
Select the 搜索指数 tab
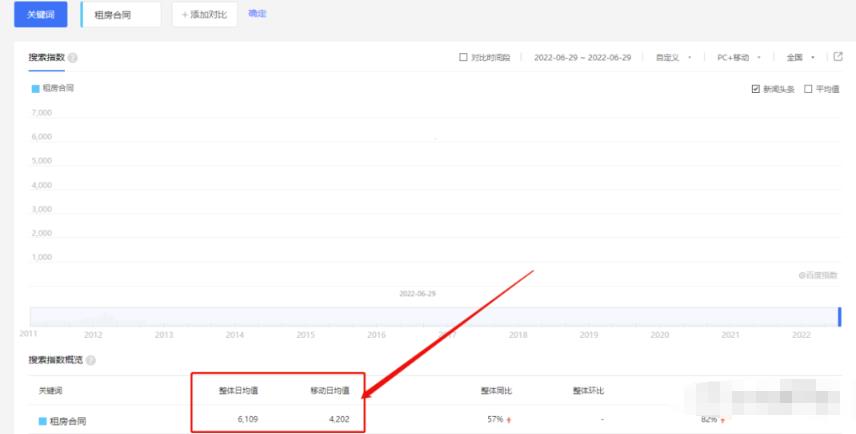[46, 58]
